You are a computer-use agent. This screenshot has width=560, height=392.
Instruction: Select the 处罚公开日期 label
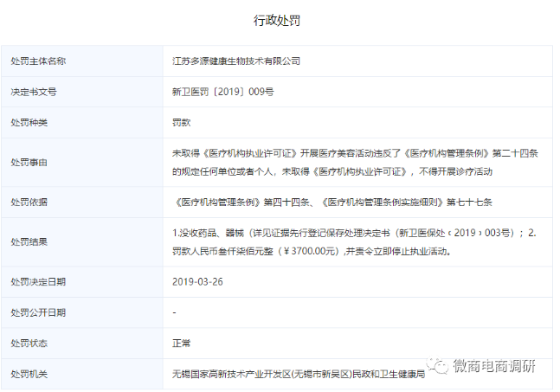(x=38, y=312)
